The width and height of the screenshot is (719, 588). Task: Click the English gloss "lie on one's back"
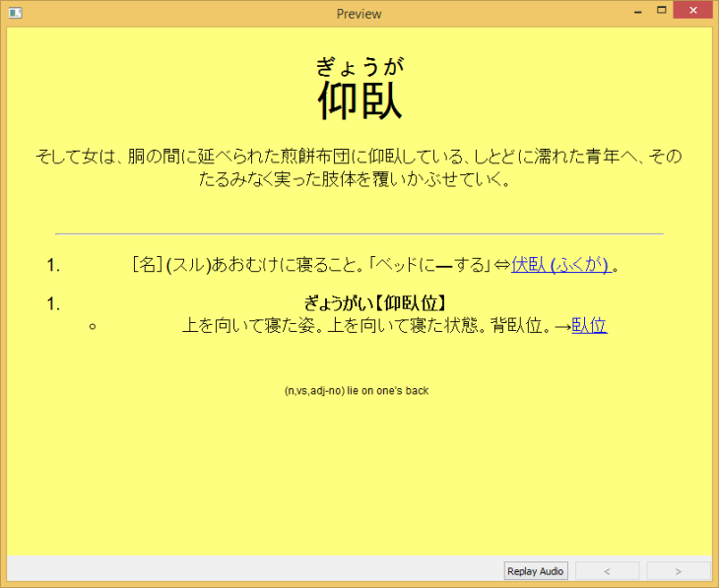tap(357, 391)
